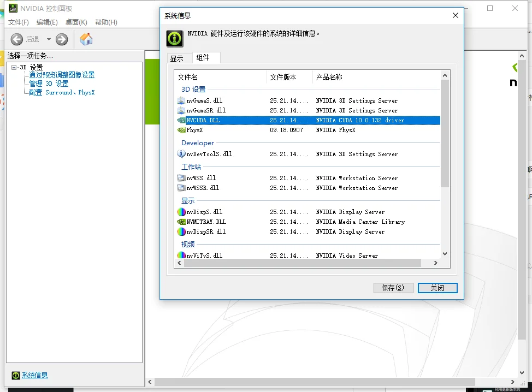
Task: Click the component list horizontal scrollbar thumb
Action: pos(302,263)
